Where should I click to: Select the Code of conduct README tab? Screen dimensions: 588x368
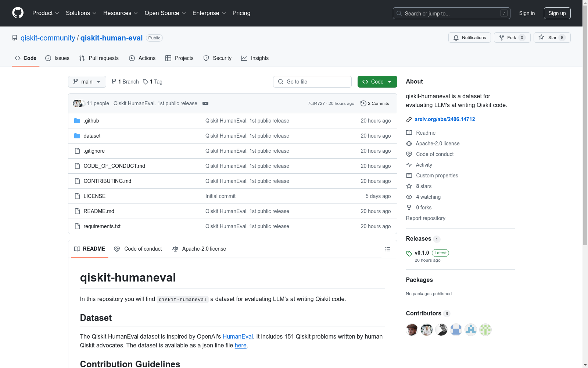(x=138, y=249)
